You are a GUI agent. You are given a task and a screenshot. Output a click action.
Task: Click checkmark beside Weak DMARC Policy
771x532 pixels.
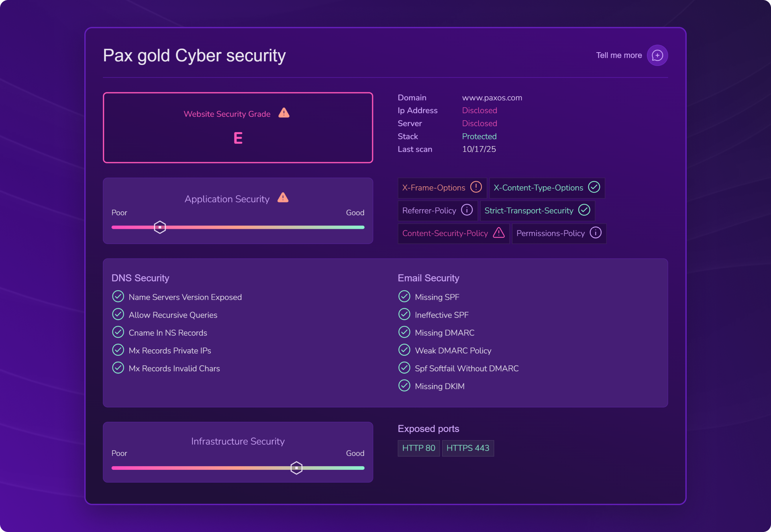click(404, 350)
